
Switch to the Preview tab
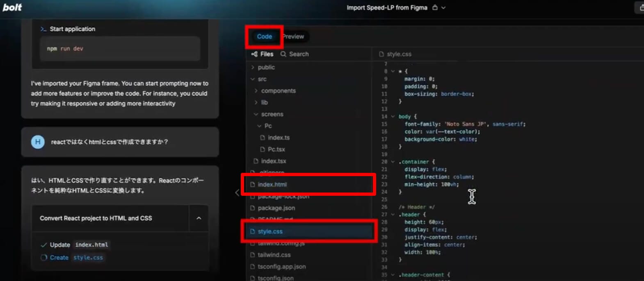coord(294,36)
